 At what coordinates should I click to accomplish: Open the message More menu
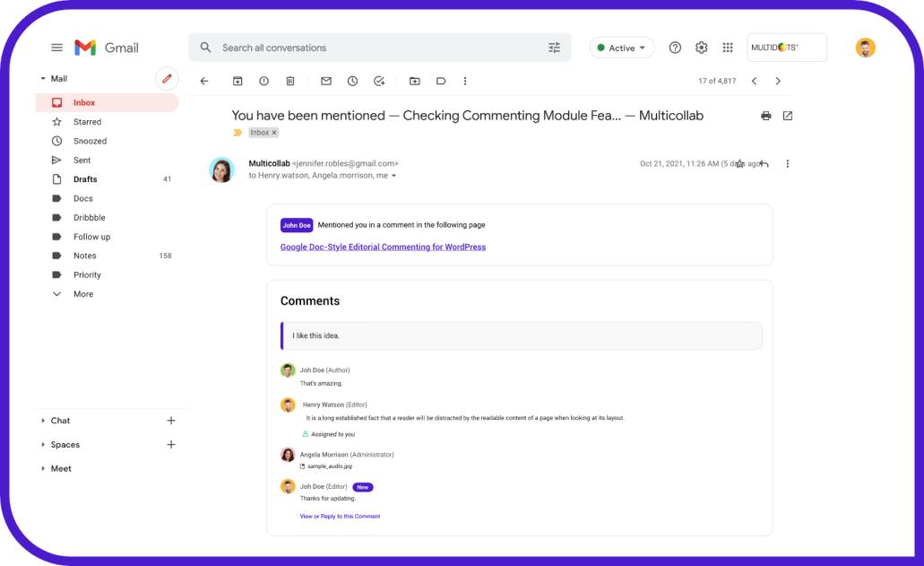(787, 164)
